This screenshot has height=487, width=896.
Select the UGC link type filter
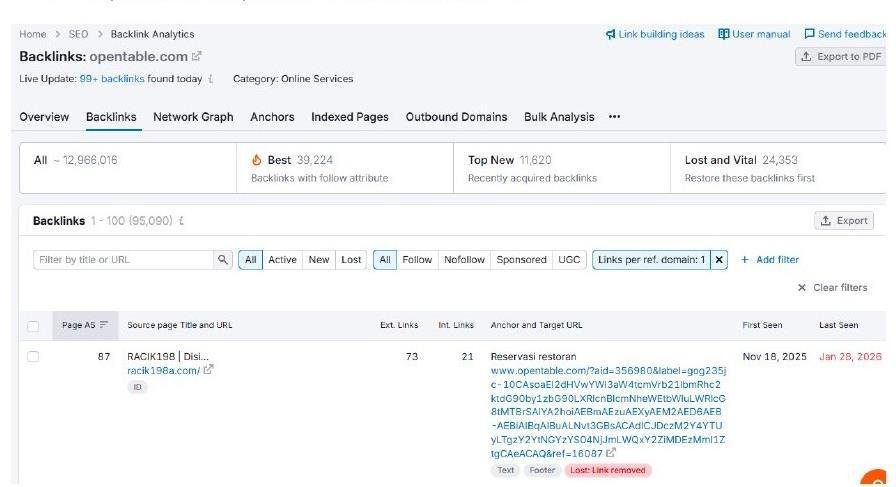click(569, 260)
